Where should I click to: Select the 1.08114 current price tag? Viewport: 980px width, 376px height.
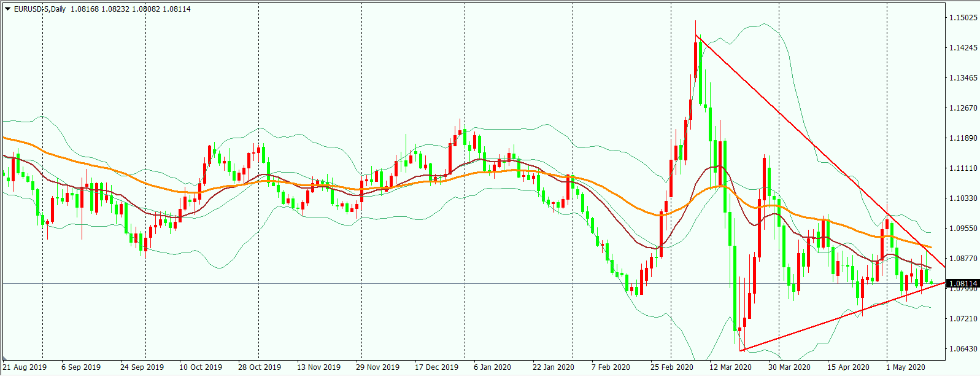coord(962,284)
